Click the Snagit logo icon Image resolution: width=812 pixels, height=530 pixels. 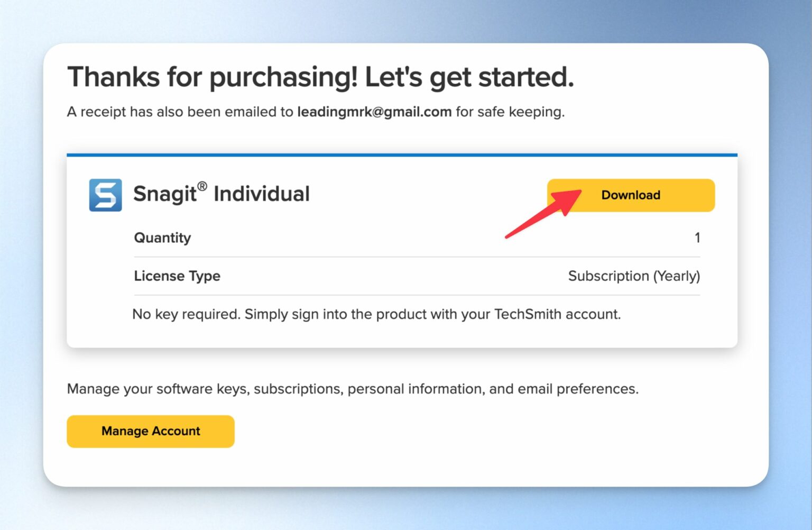[x=105, y=195]
